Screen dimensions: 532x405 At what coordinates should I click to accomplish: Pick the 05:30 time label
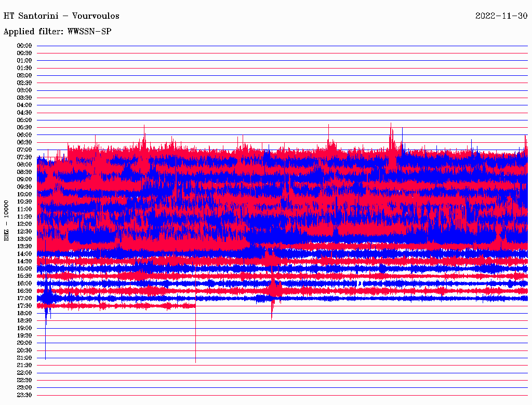click(24, 127)
